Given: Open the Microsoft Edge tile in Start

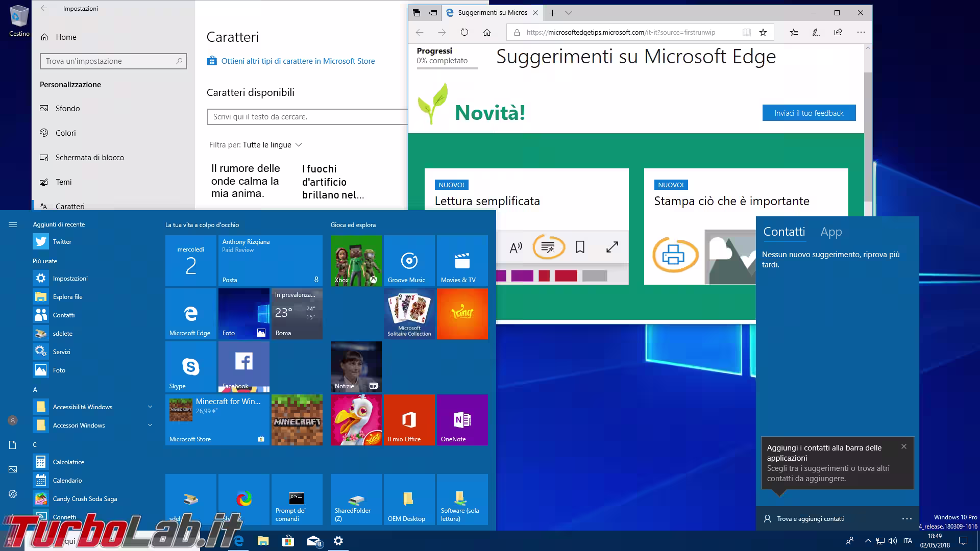Looking at the screenshot, I should point(190,313).
